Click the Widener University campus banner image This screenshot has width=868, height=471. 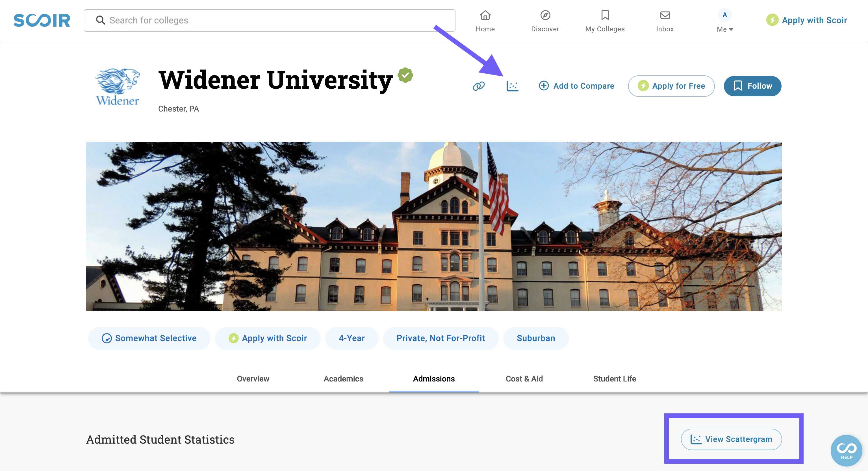click(434, 226)
